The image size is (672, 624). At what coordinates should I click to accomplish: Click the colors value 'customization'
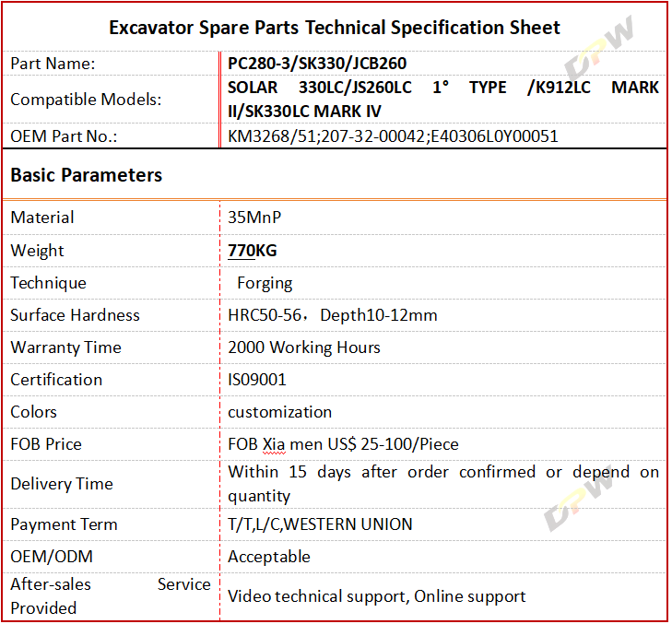[x=280, y=412]
